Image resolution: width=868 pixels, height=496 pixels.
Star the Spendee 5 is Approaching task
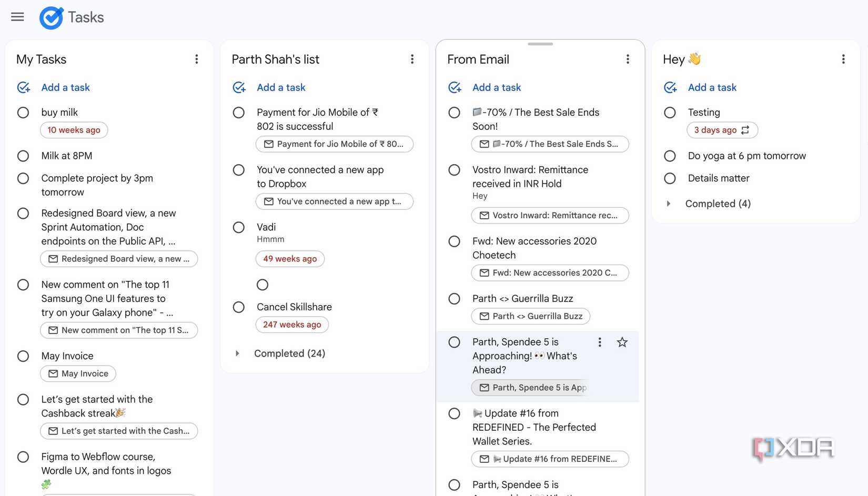(622, 342)
